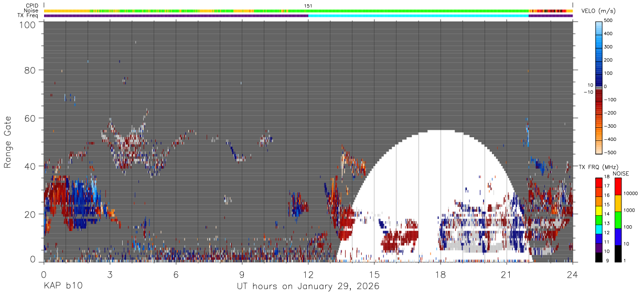Select the blue swatch in NOISE legend
Image resolution: width=644 pixels, height=297 pixels.
click(x=618, y=237)
